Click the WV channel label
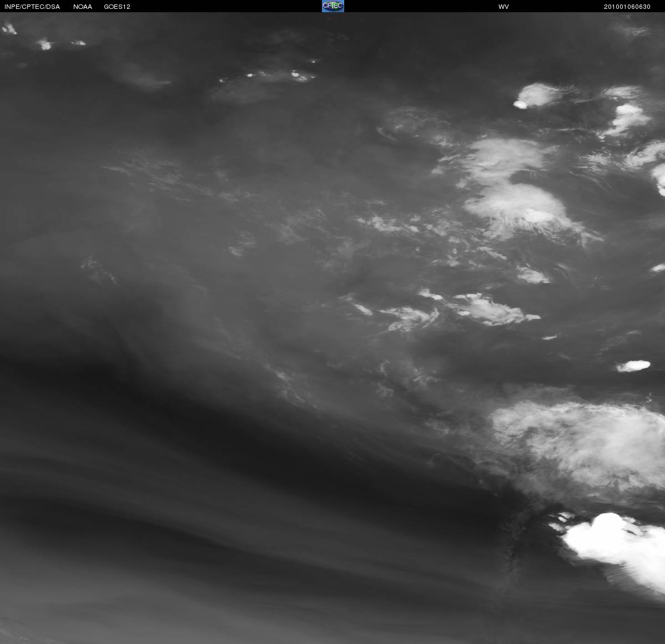Image resolution: width=665 pixels, height=644 pixels. point(503,7)
